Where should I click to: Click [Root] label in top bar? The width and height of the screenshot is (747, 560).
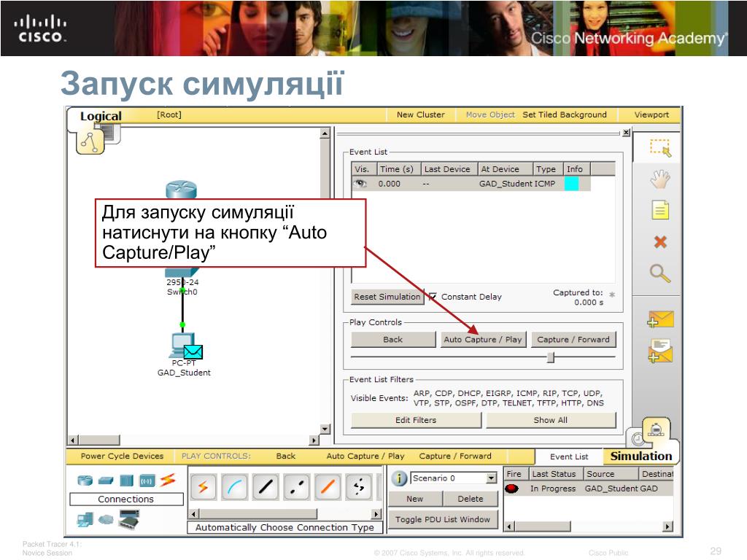click(169, 114)
